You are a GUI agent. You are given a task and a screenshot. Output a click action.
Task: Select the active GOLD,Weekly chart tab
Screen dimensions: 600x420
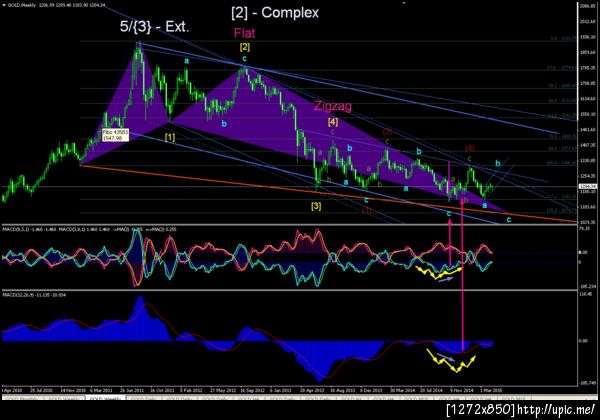106,399
